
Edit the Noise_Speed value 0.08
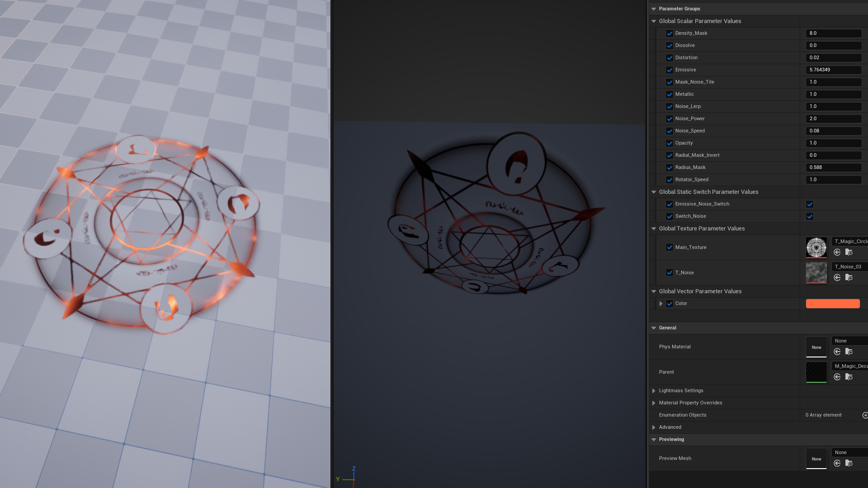(x=834, y=131)
